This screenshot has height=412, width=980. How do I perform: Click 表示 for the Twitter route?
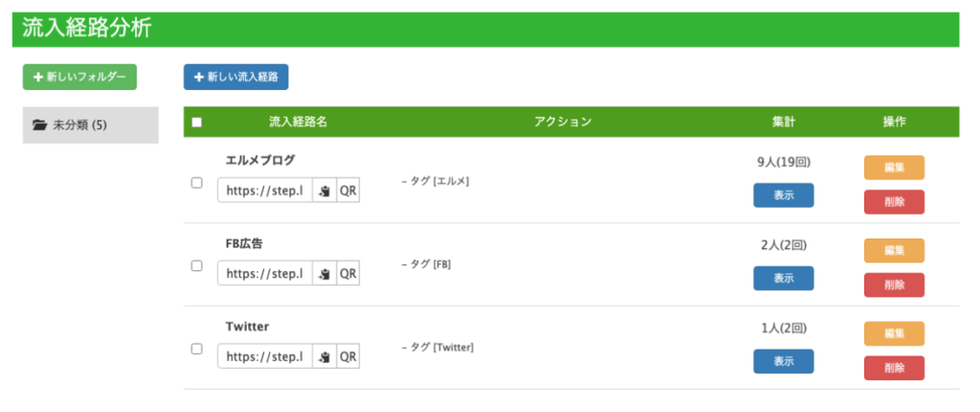click(x=784, y=361)
